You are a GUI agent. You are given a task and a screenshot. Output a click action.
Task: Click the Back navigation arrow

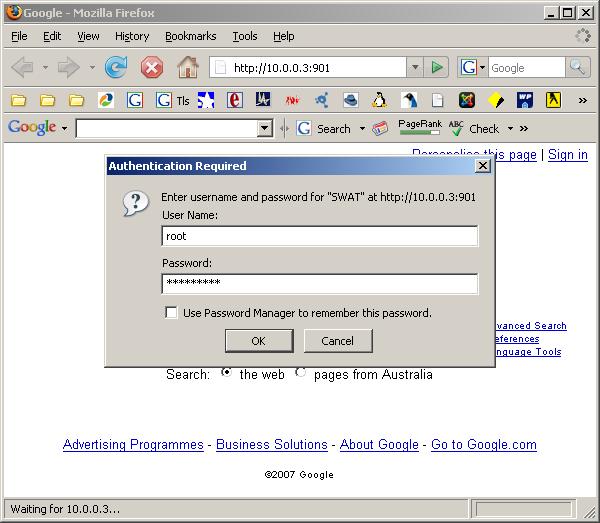point(23,67)
